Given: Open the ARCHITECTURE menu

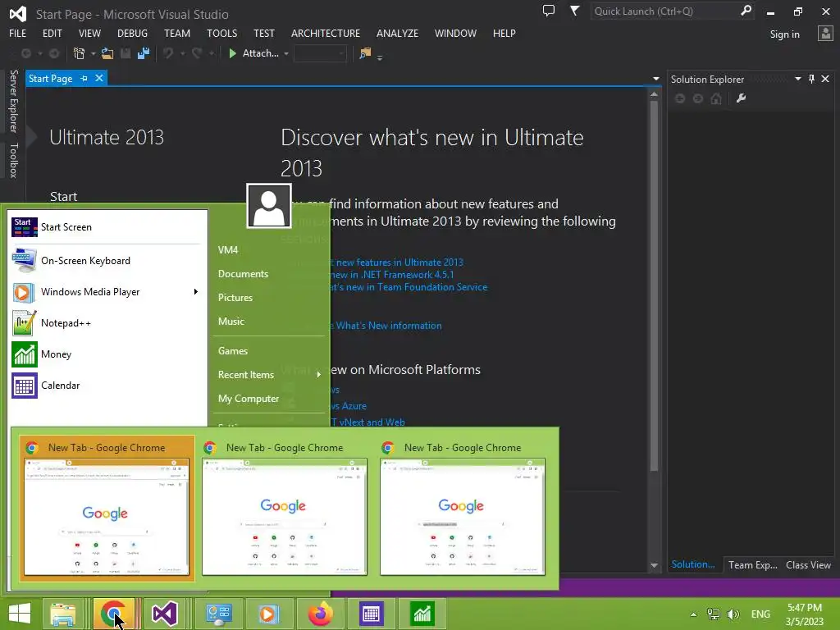Looking at the screenshot, I should pyautogui.click(x=326, y=33).
